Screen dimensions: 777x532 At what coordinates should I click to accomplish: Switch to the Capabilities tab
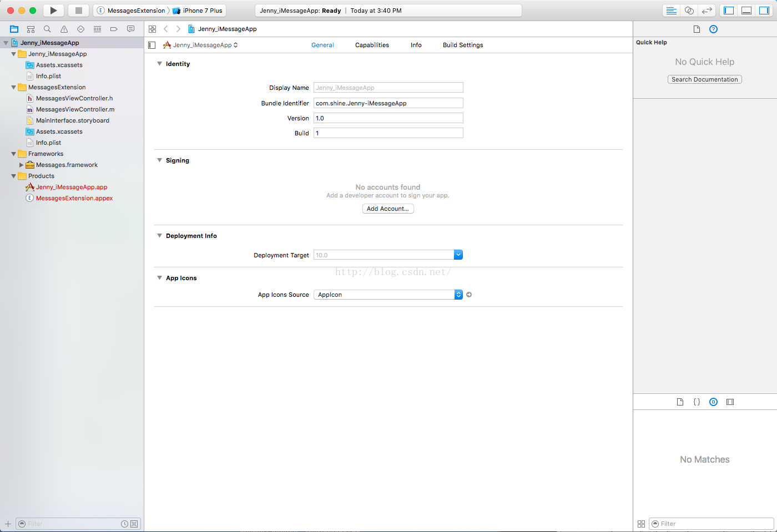tap(372, 45)
